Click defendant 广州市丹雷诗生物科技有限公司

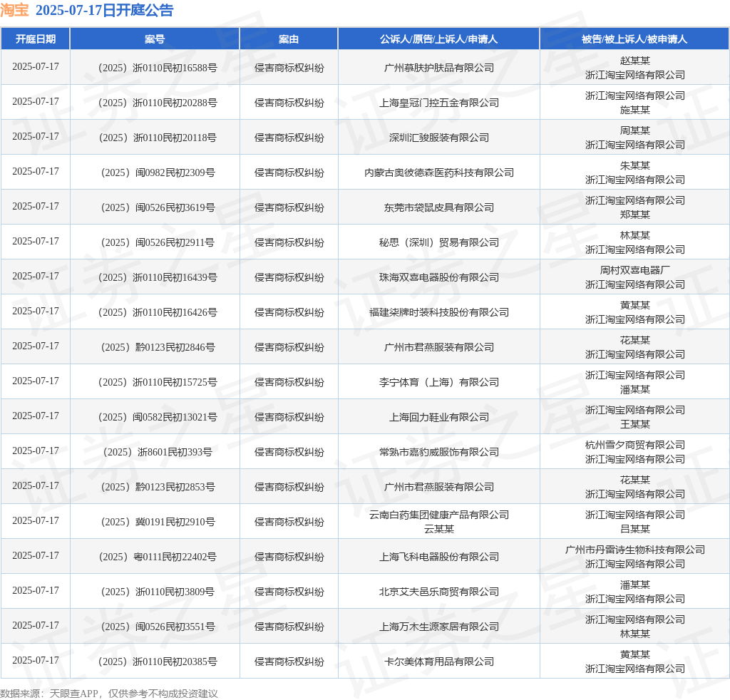[634, 550]
